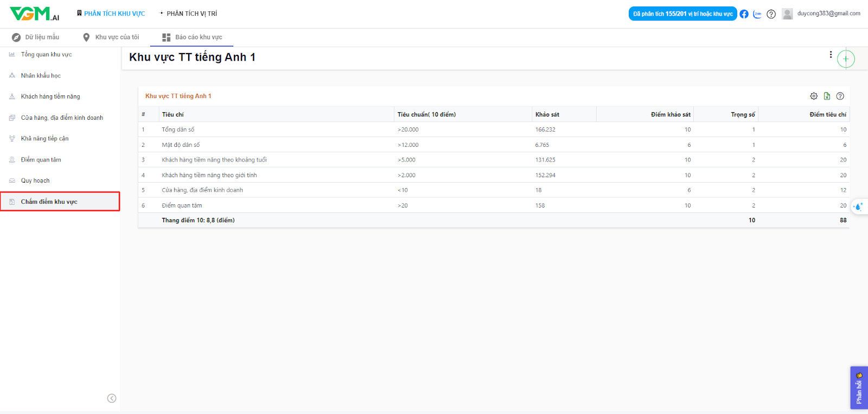The height and width of the screenshot is (414, 868).
Task: Click the dashboard icon of Báo cáo khu vực
Action: tap(167, 37)
